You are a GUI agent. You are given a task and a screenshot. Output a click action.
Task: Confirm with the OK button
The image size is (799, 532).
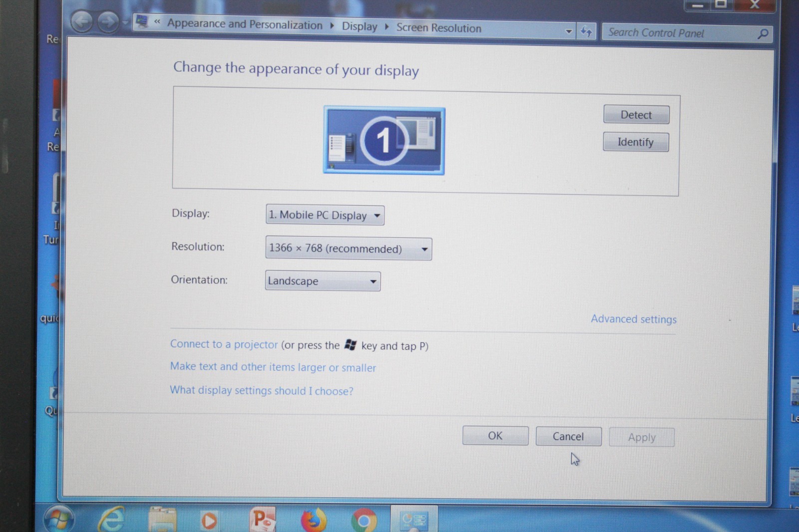495,436
